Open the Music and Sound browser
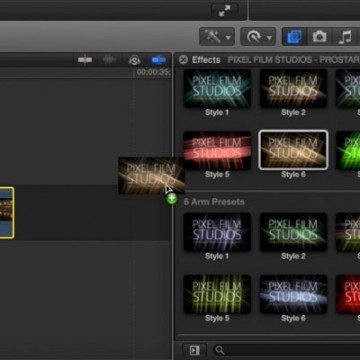The height and width of the screenshot is (360, 360). tap(345, 37)
